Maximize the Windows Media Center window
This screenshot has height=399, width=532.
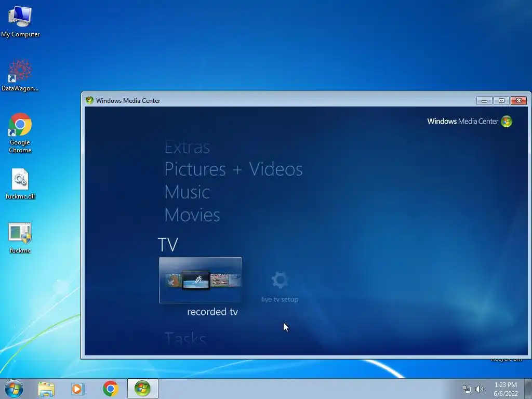pos(501,100)
